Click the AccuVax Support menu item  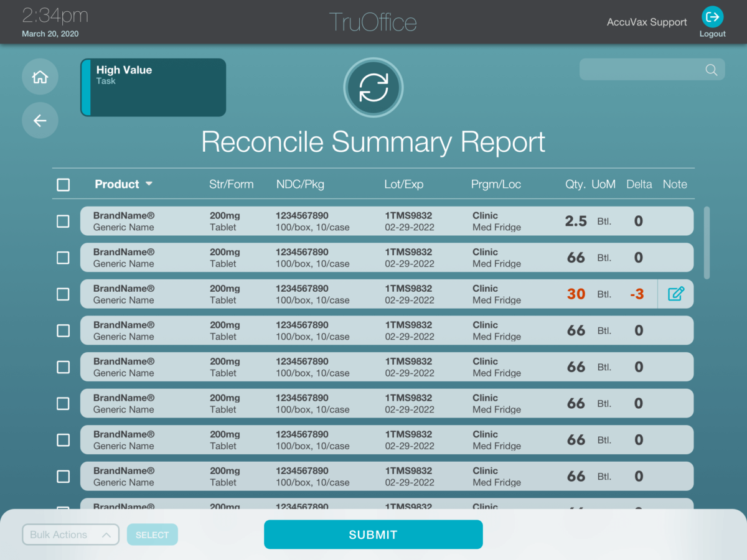[x=647, y=22]
